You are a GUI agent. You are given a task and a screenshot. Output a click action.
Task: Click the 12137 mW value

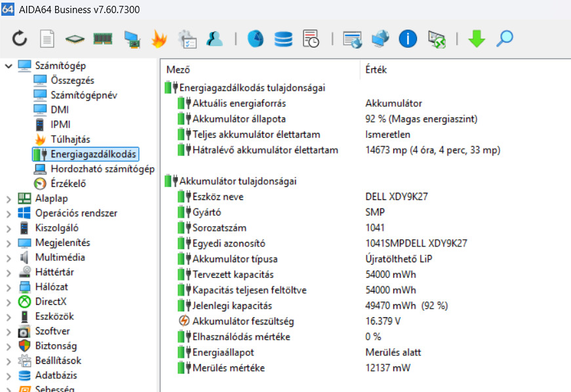(388, 368)
